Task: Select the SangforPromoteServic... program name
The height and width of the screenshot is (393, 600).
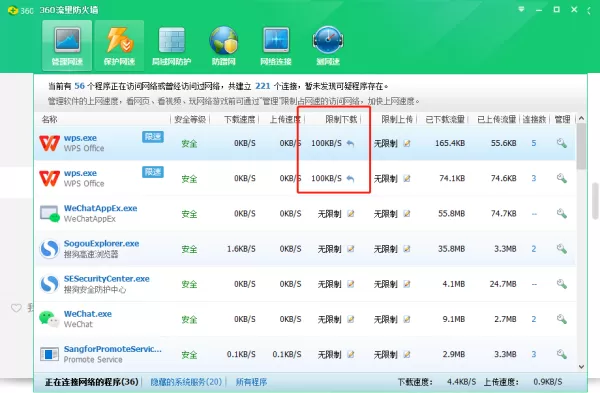Action: pyautogui.click(x=113, y=349)
